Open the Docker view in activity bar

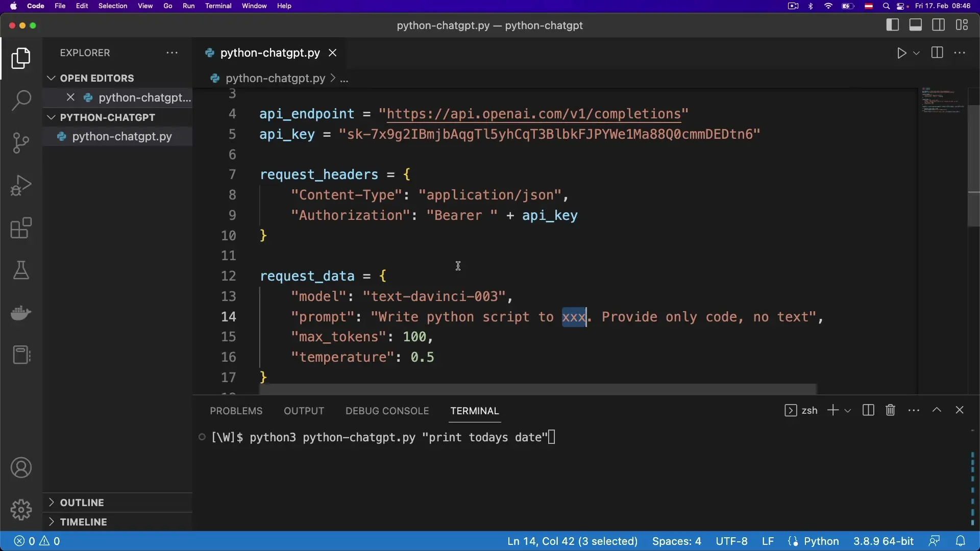(21, 313)
